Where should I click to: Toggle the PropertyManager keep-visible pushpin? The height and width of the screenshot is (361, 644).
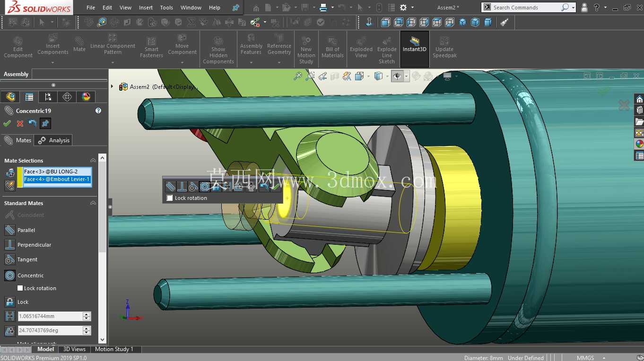pyautogui.click(x=45, y=123)
